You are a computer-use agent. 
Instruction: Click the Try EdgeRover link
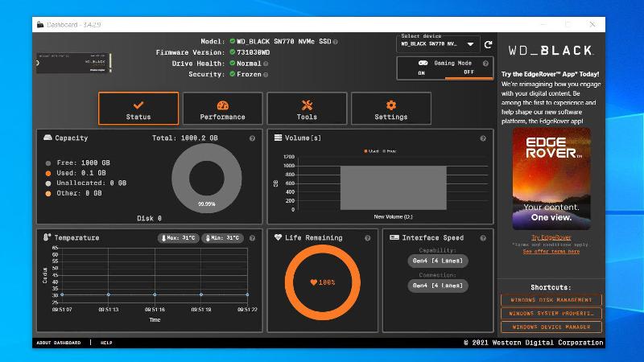551,237
